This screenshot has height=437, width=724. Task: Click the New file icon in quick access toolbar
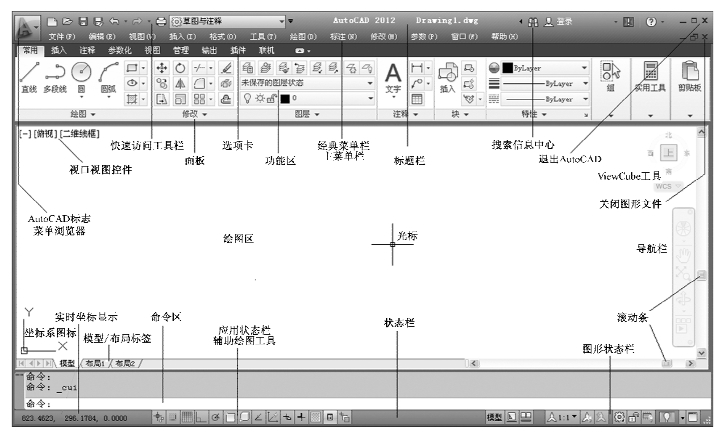point(52,21)
